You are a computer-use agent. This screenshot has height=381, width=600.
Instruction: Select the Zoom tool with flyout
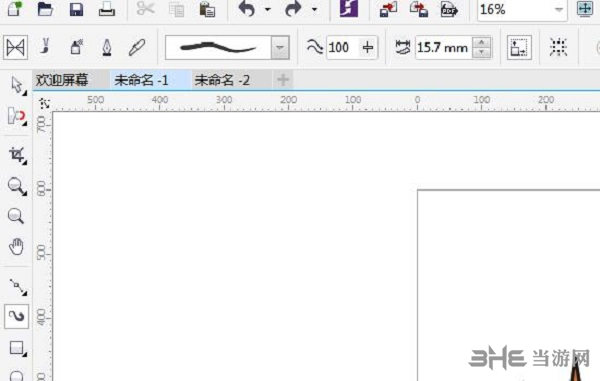point(17,186)
